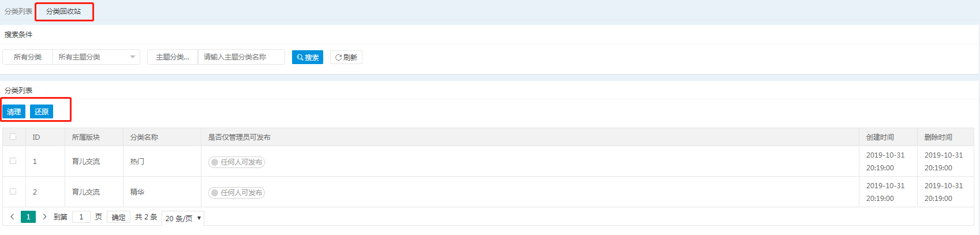Go to previous page arrow in pagination
The height and width of the screenshot is (235, 980).
[x=12, y=217]
